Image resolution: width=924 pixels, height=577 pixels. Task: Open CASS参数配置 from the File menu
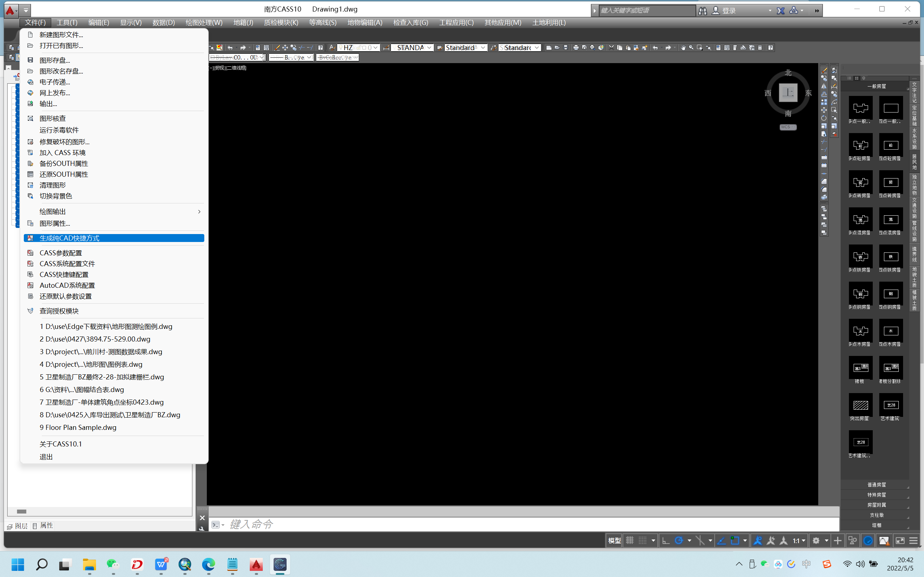pos(61,253)
